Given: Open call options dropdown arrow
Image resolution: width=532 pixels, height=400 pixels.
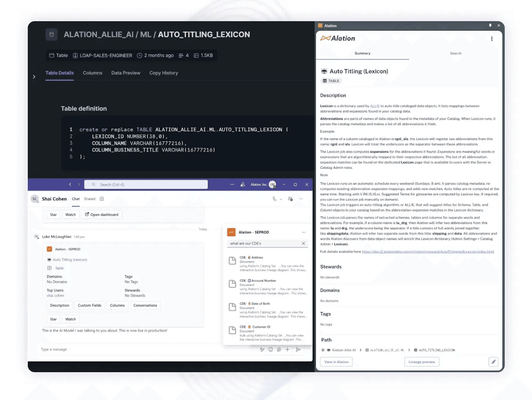Looking at the screenshot, I should 281,199.
